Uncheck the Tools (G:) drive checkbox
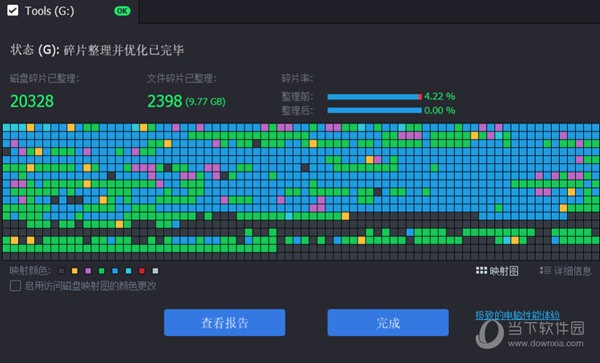 (x=13, y=11)
